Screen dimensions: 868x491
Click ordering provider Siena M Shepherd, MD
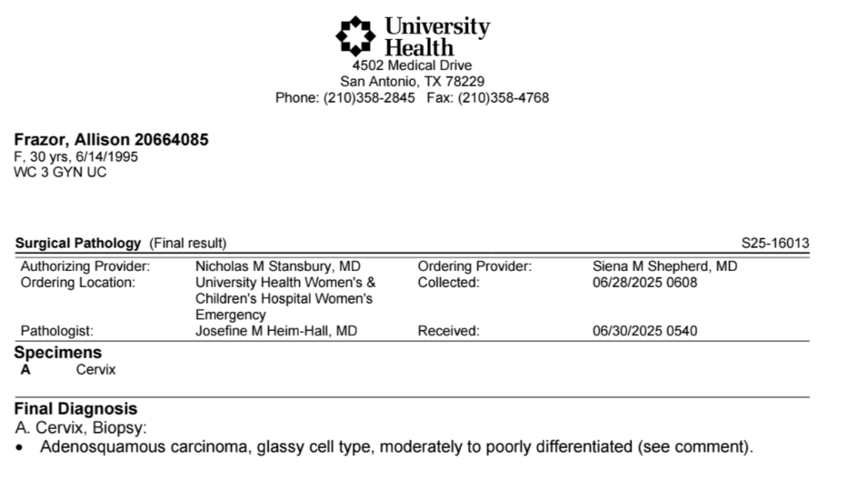pos(664,266)
